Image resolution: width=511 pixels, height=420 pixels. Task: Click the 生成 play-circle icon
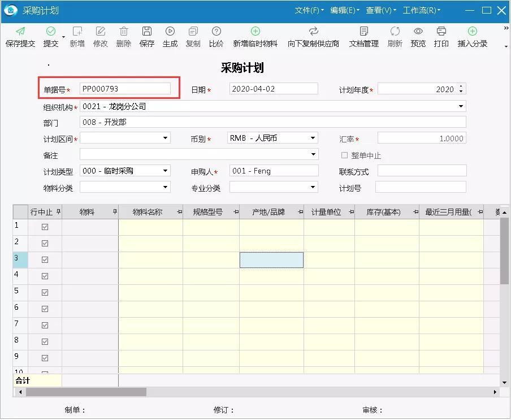[170, 31]
